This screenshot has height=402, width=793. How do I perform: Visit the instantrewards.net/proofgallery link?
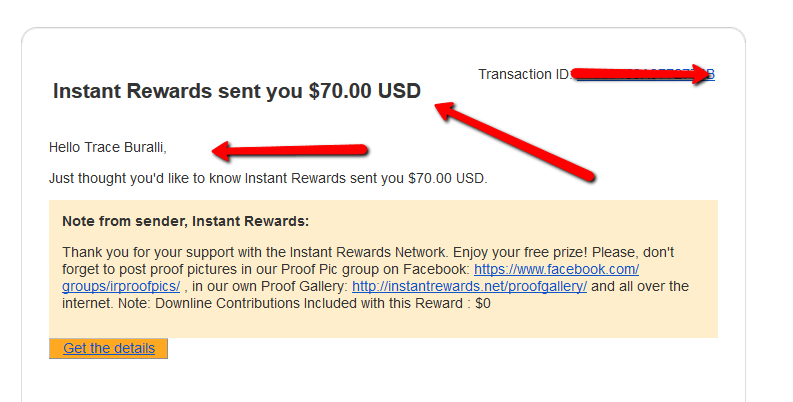(x=469, y=286)
